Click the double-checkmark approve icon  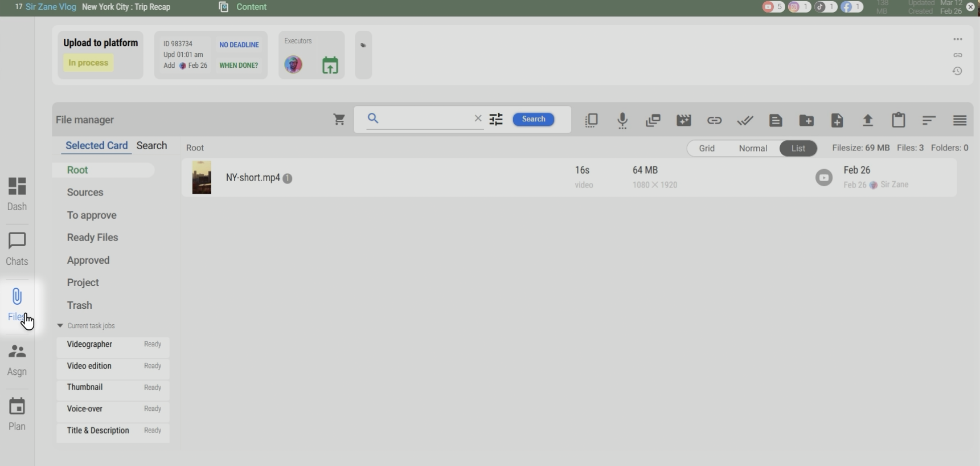pos(745,120)
